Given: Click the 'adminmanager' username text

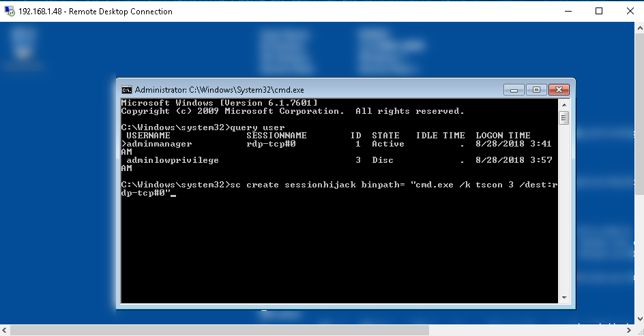Looking at the screenshot, I should [x=159, y=144].
